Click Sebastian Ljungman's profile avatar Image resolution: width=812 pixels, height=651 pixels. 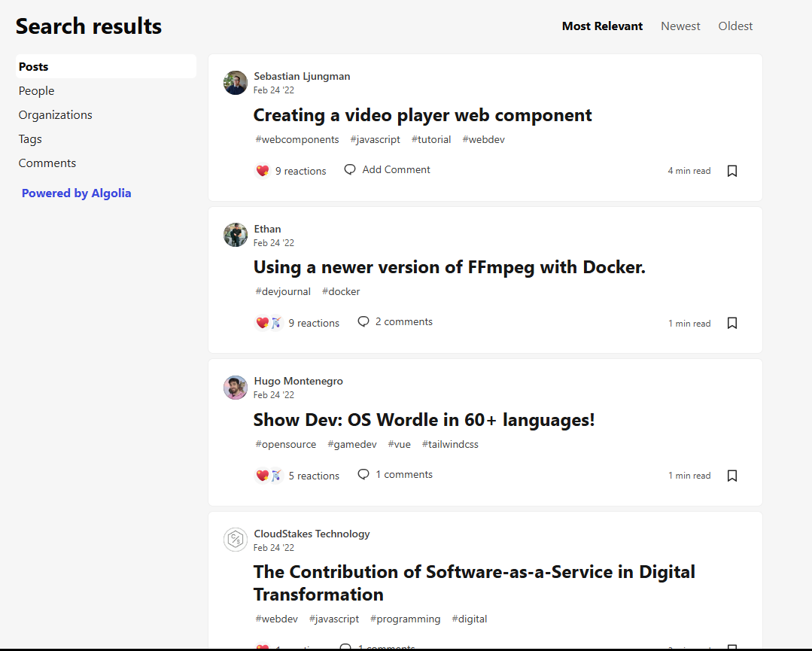click(x=236, y=83)
